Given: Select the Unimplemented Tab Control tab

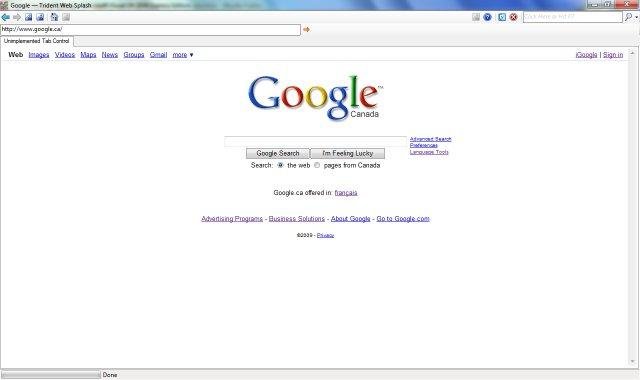Looking at the screenshot, I should [x=37, y=41].
